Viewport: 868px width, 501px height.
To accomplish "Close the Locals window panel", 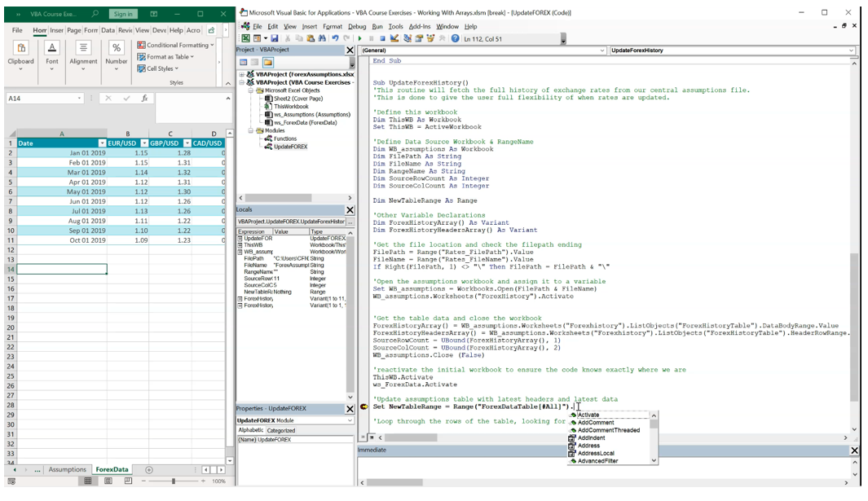I will coord(350,210).
